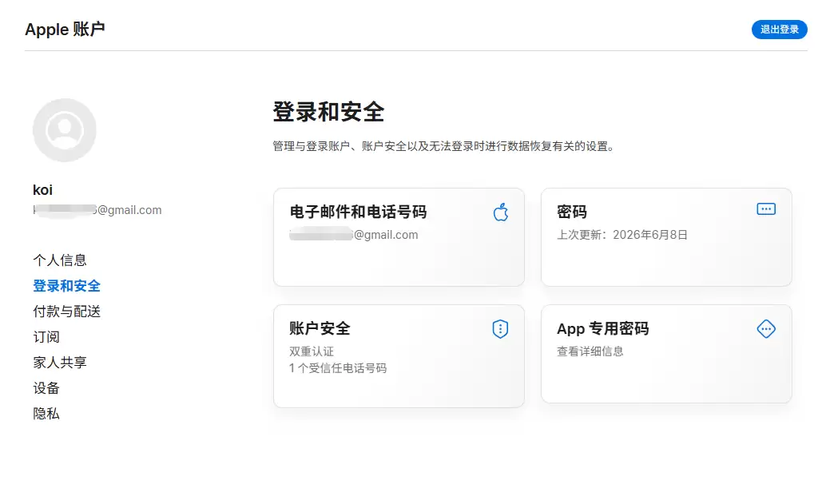Open 家人共享 in the sidebar

(60, 362)
